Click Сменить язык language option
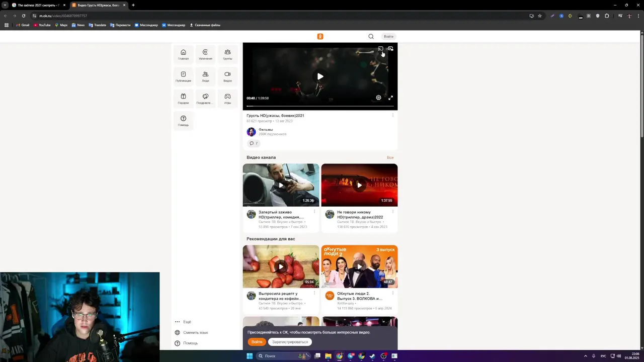The height and width of the screenshot is (362, 644). click(191, 332)
